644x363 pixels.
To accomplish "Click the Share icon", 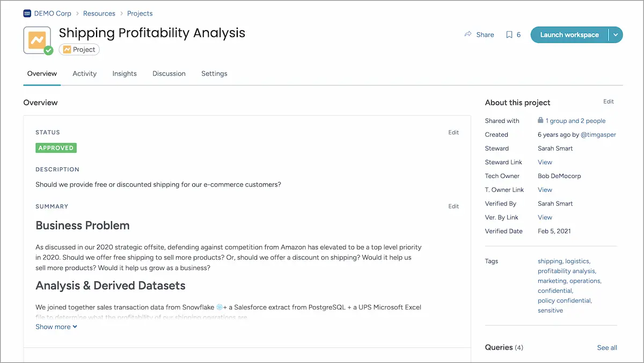I will [467, 34].
